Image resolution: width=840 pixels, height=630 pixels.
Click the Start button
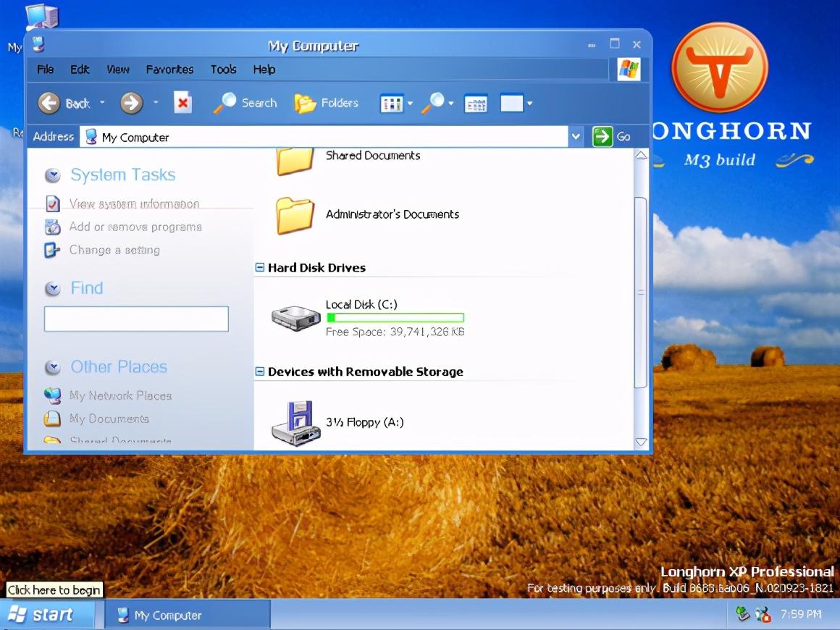tap(47, 615)
